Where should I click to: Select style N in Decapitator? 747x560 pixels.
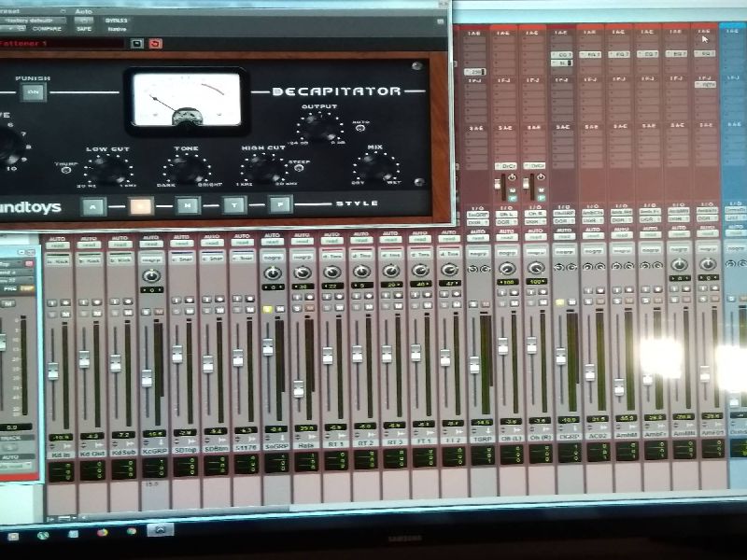(188, 205)
